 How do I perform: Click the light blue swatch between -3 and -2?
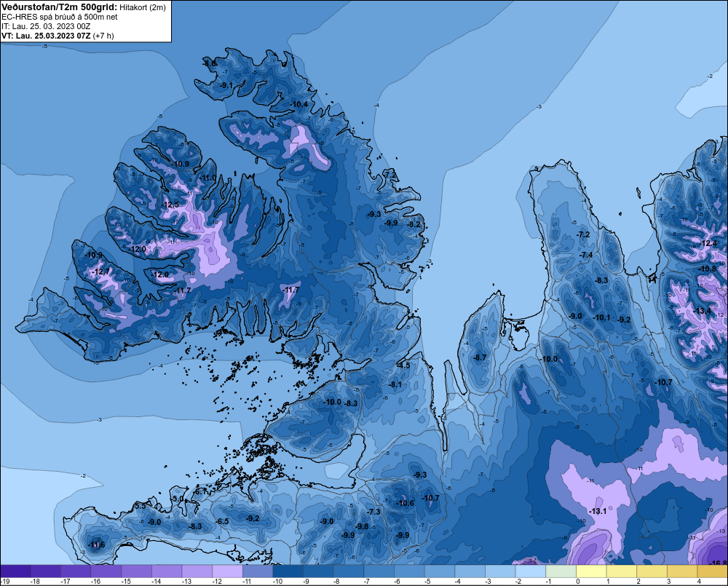tap(500, 571)
